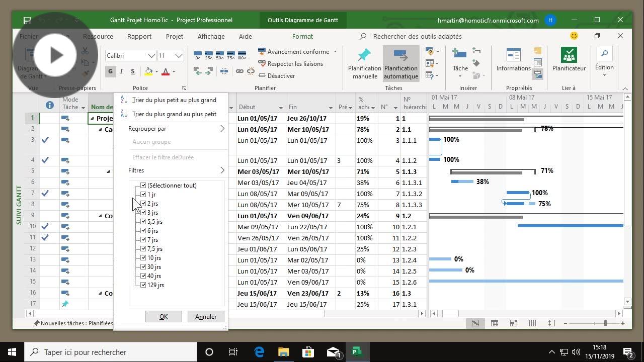Click the Planification automatique button
644x362 pixels.
pos(400,63)
